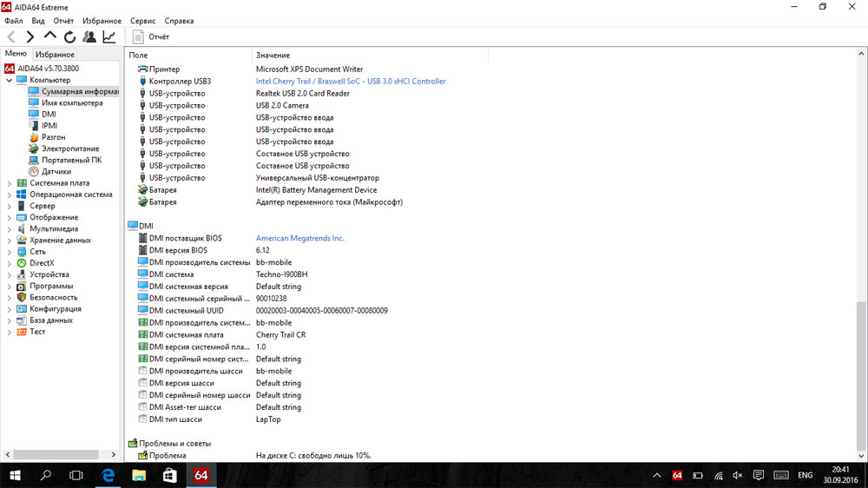Click the Отчёт report button

[151, 37]
